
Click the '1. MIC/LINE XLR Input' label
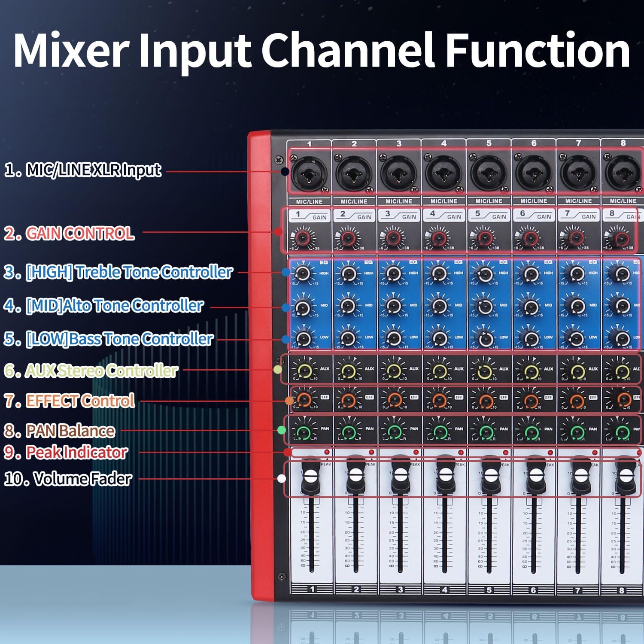(x=83, y=170)
